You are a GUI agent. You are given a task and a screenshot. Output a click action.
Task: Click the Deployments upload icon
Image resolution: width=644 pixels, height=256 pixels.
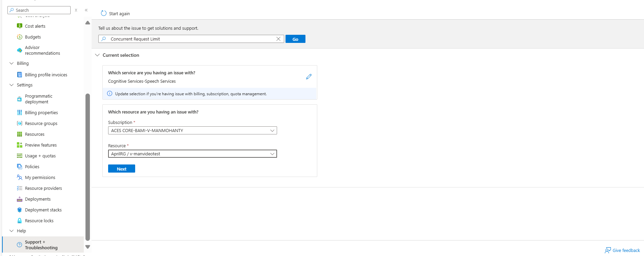click(x=20, y=199)
